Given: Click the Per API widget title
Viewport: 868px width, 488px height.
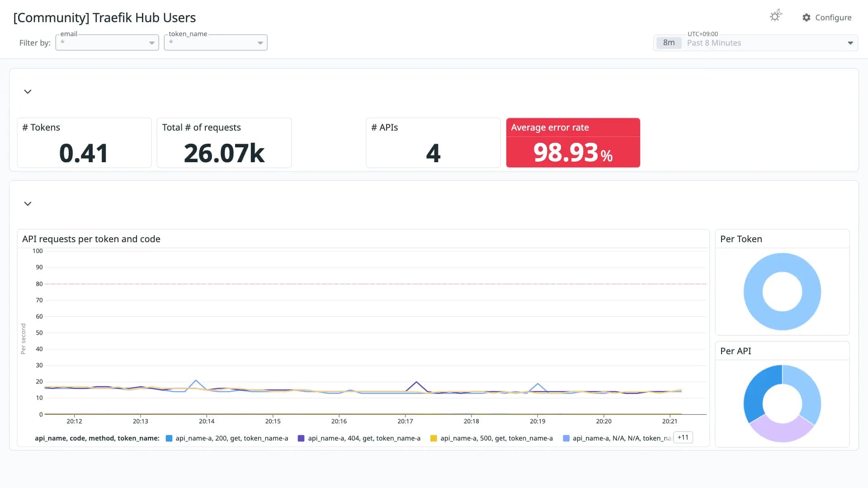Looking at the screenshot, I should pyautogui.click(x=736, y=351).
